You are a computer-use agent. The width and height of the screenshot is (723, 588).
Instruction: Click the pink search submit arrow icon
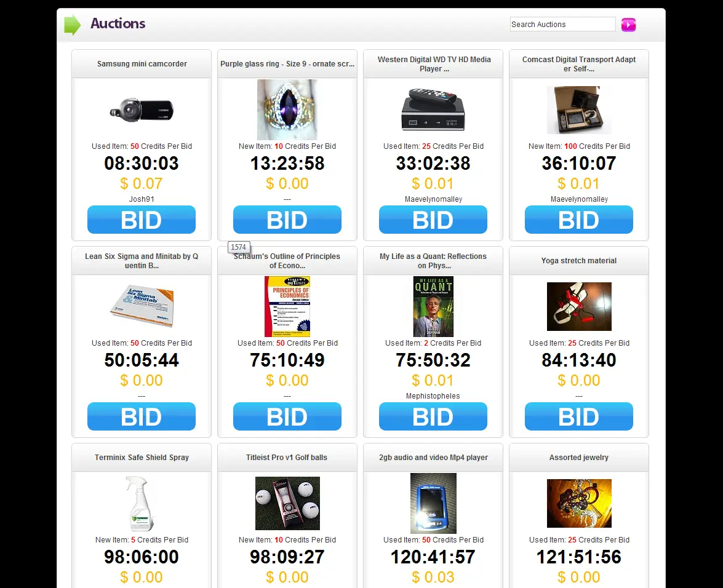click(628, 25)
